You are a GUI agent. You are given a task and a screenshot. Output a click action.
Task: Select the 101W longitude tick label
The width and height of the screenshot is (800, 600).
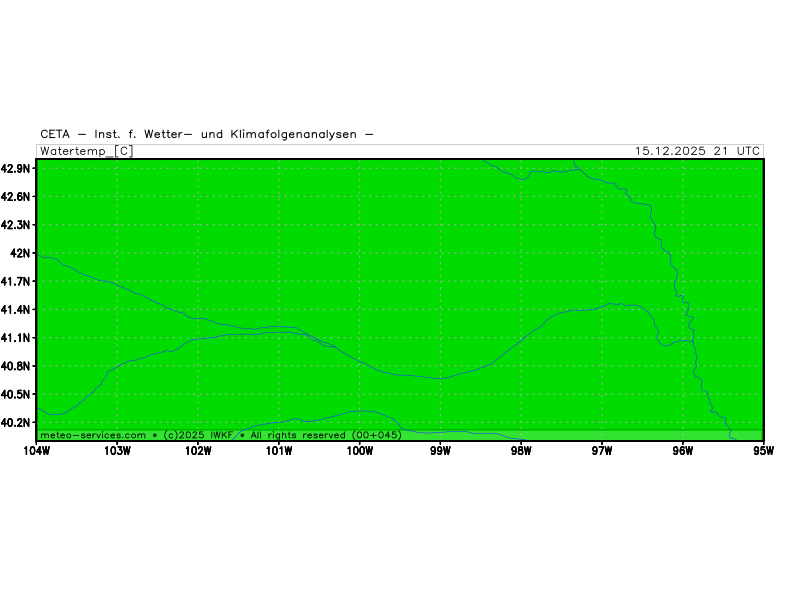click(x=279, y=450)
